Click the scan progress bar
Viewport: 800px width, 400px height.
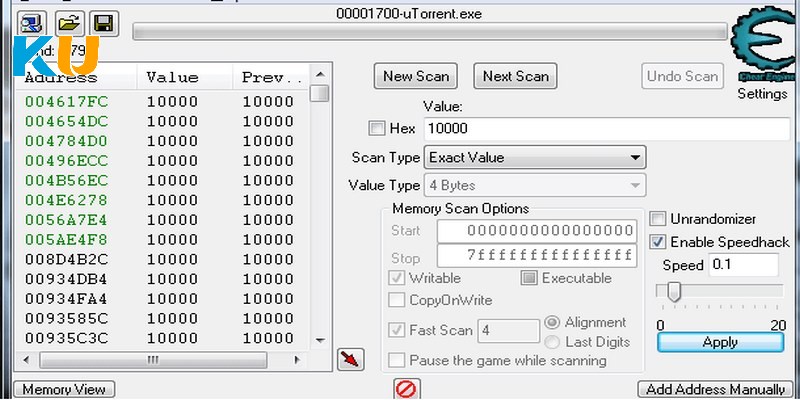click(x=430, y=31)
